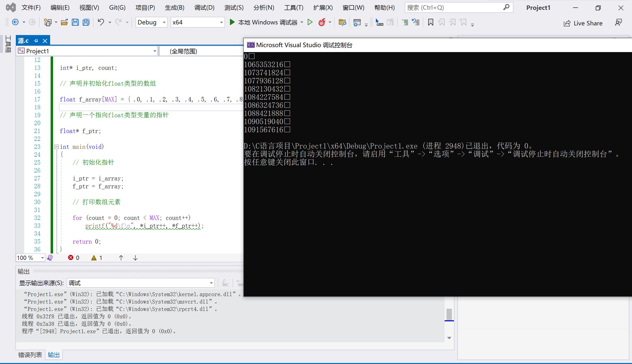The image size is (632, 364).
Task: Click line number 27 in the gutter
Action: 37,178
